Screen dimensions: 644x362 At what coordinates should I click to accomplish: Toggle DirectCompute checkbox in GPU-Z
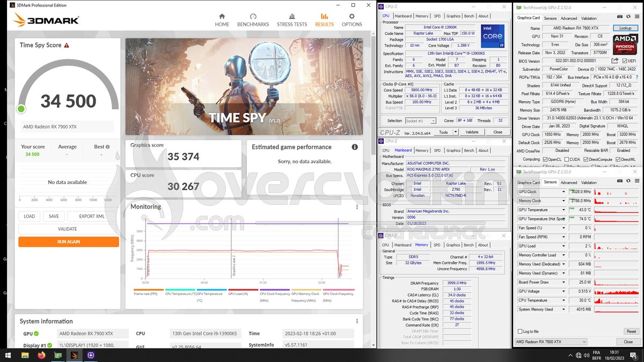click(586, 159)
